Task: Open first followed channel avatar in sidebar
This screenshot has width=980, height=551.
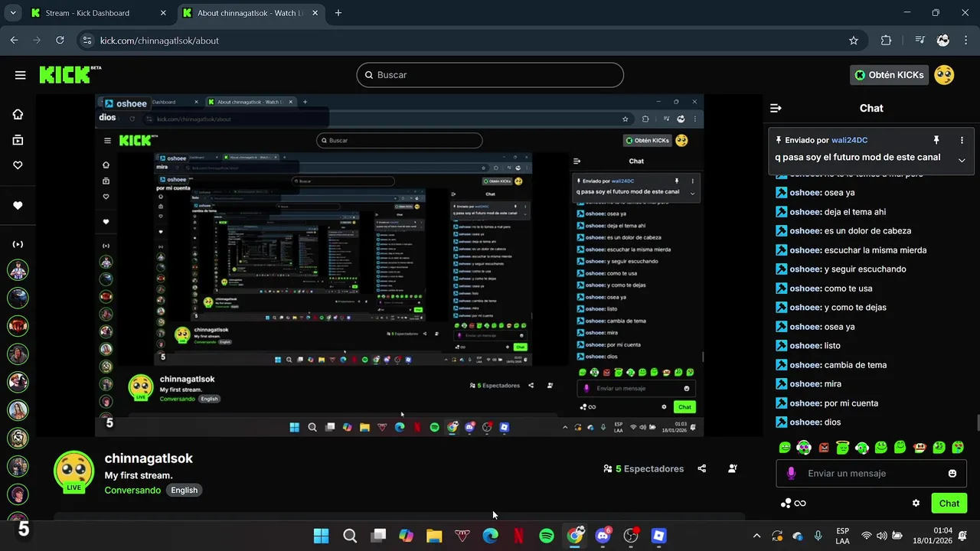Action: pos(18,270)
